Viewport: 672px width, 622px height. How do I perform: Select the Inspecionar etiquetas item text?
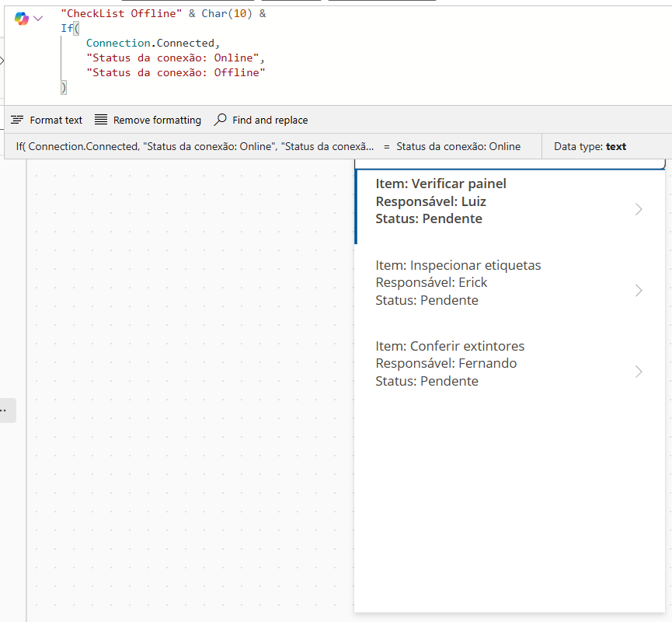[x=458, y=265]
